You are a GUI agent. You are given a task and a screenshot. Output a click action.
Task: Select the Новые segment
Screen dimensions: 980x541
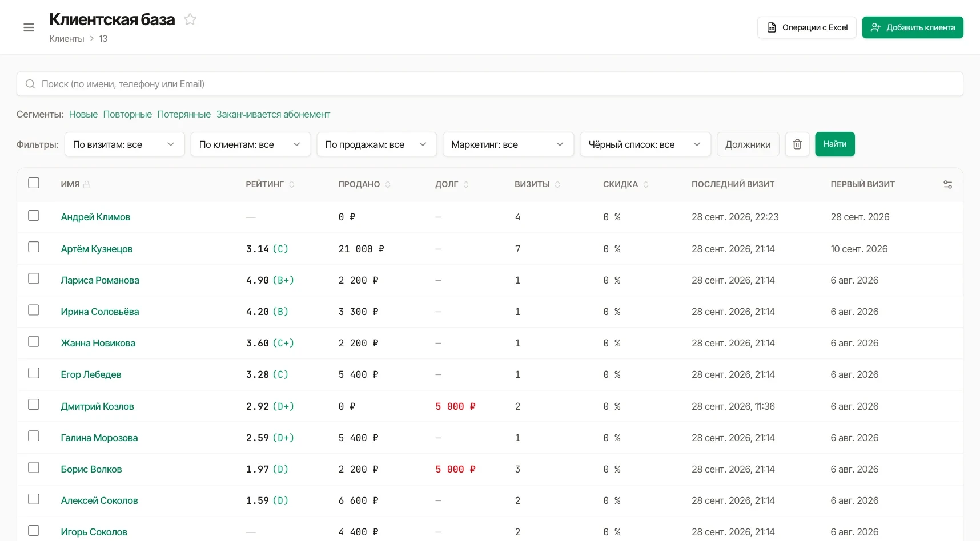click(x=83, y=114)
